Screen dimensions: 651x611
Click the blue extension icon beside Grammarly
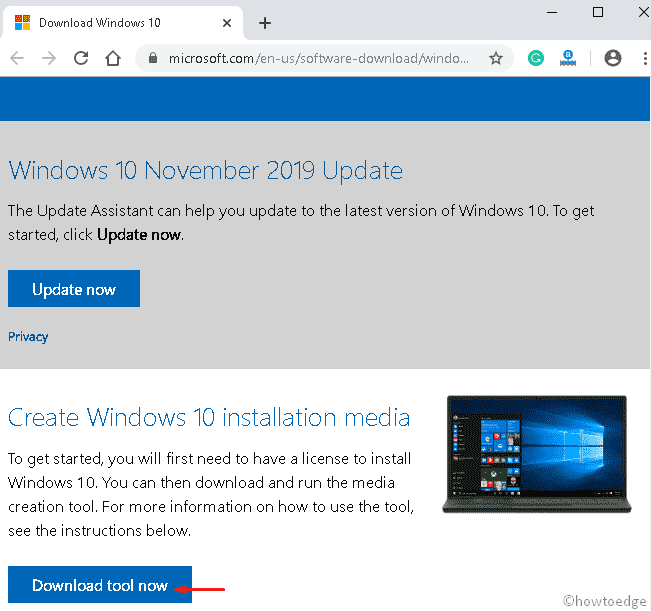coord(569,59)
